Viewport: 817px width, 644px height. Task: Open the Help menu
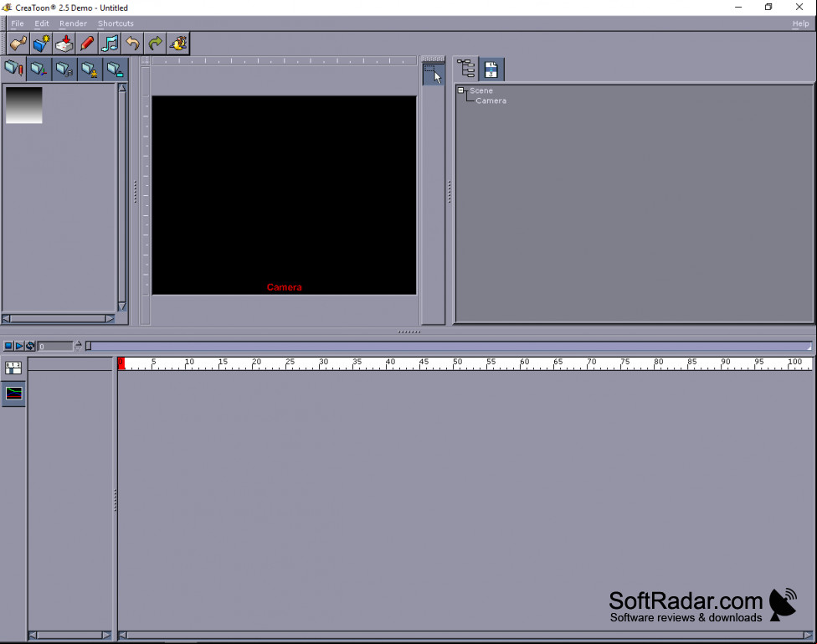tap(800, 23)
